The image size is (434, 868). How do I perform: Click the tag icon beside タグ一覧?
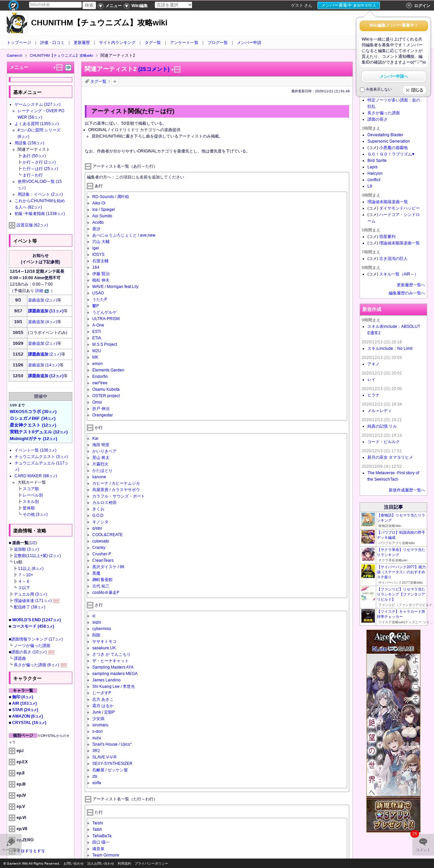(87, 81)
